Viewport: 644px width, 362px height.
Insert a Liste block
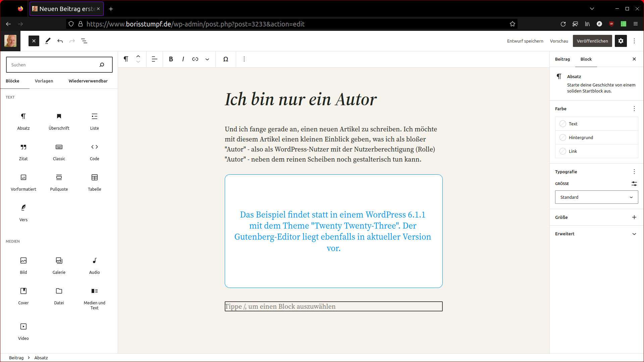[x=95, y=122]
